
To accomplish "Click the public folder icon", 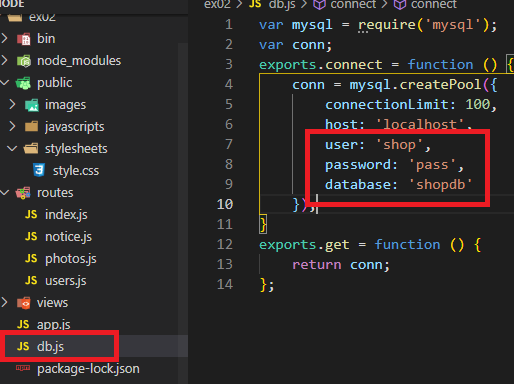I will [x=23, y=83].
